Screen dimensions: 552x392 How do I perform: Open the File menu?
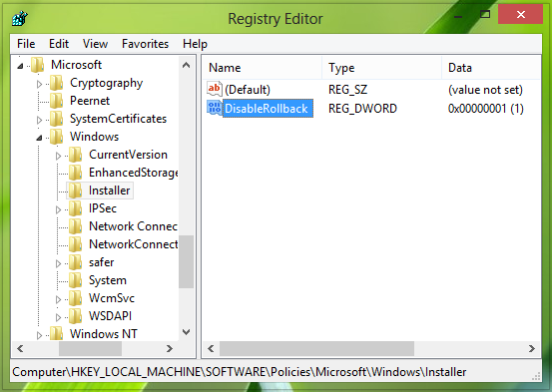(26, 44)
